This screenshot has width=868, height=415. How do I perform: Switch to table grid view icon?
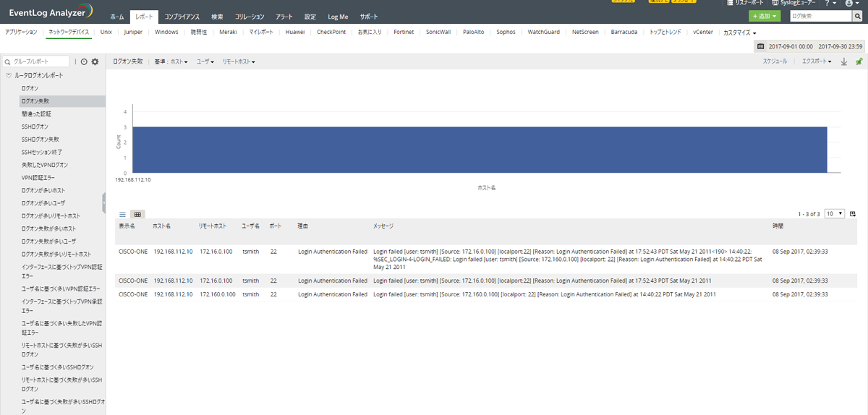pyautogui.click(x=137, y=214)
